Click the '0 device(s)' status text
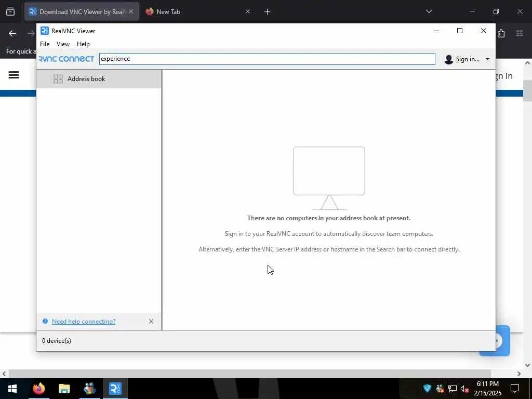 [x=56, y=341]
